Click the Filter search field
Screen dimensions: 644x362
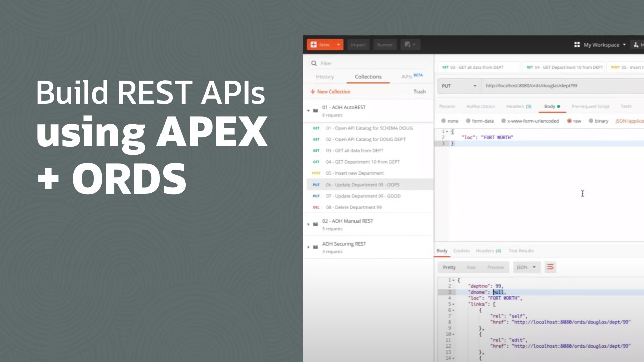[369, 63]
